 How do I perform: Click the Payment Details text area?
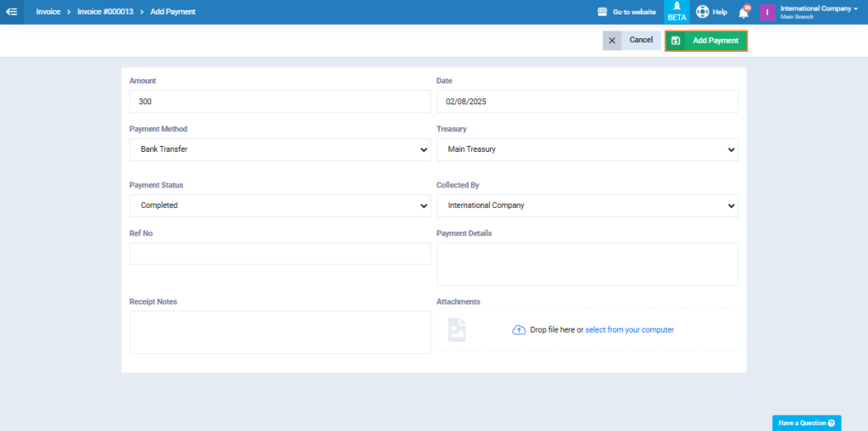click(x=587, y=264)
